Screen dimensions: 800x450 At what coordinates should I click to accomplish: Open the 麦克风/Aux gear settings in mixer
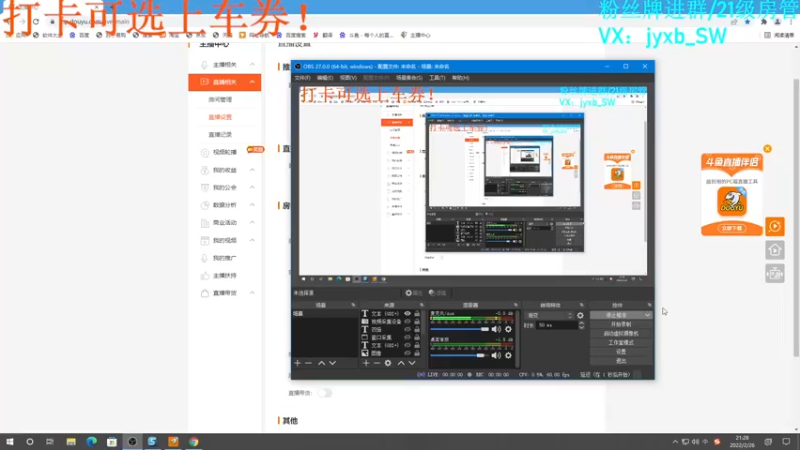(x=508, y=330)
